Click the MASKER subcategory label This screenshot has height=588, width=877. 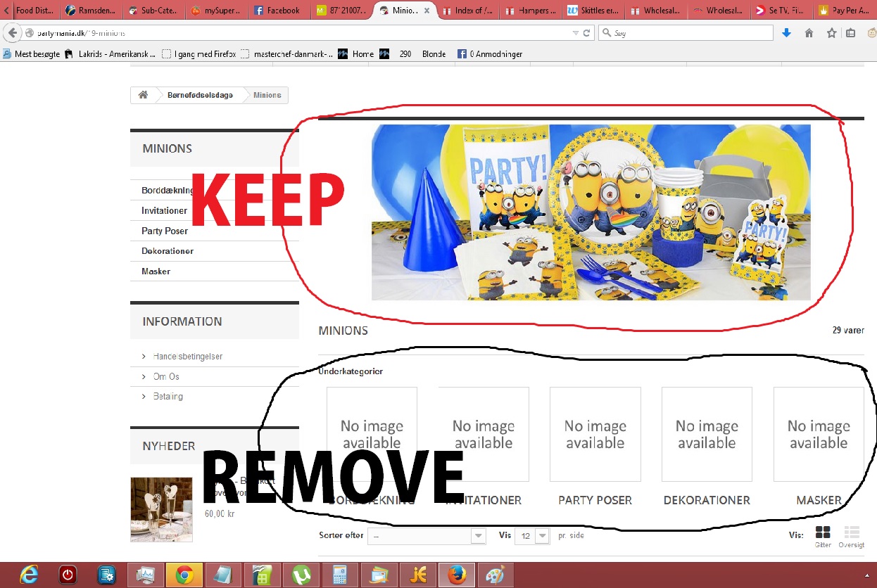point(819,500)
